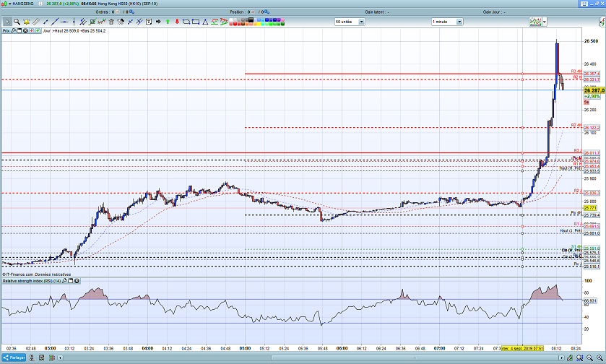Delete objects with the trash can
This screenshot has width=606, height=364.
[x=111, y=22]
